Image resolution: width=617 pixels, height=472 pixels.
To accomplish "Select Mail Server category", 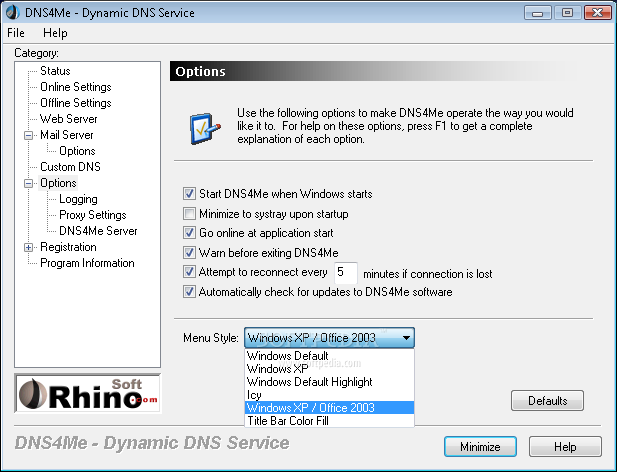I will [x=67, y=135].
